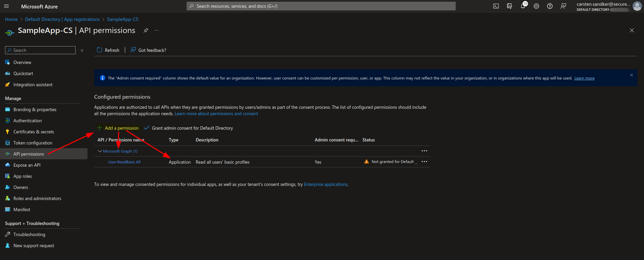Click the Description column header
The image size is (644, 260).
tap(207, 140)
